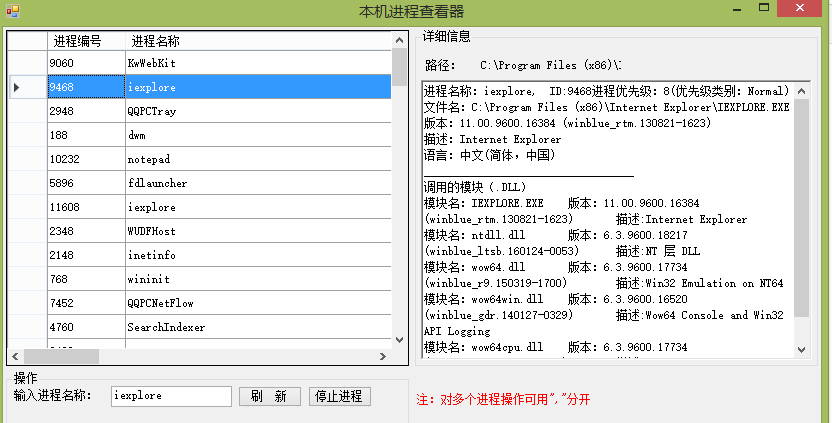Select process ID cell 2148
This screenshot has height=423, width=832.
86,255
